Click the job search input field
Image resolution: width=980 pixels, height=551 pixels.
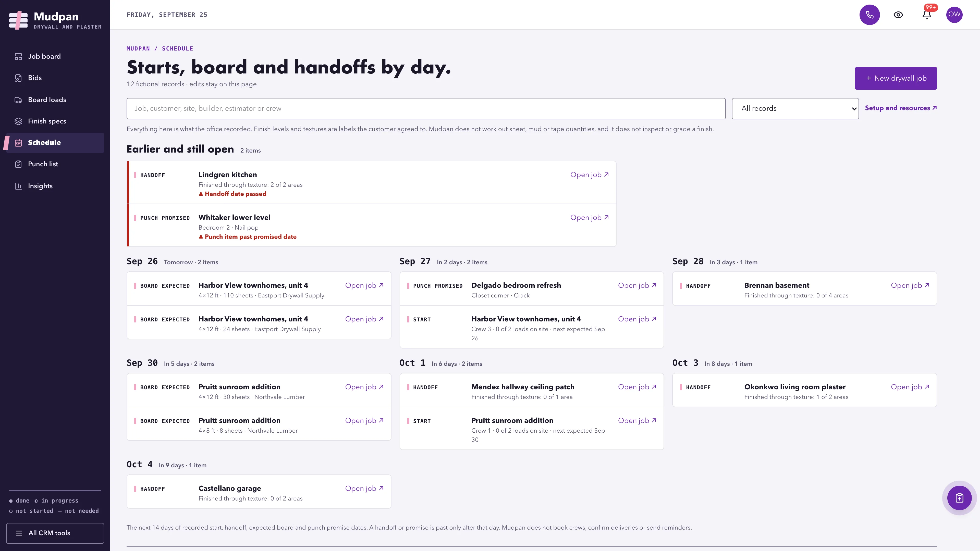coord(426,108)
